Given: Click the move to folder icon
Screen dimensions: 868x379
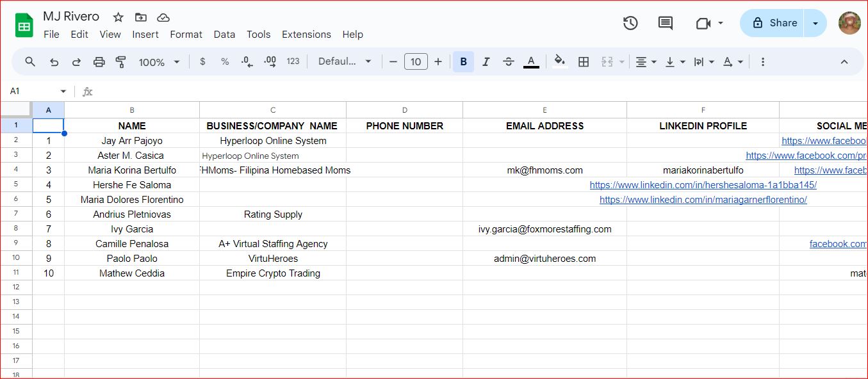Looking at the screenshot, I should click(140, 17).
